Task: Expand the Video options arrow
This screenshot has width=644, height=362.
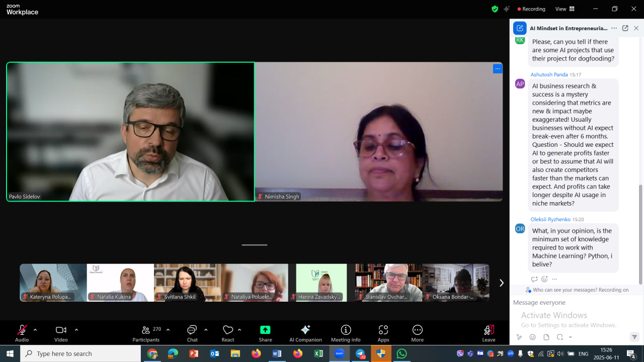Action: pos(76,330)
